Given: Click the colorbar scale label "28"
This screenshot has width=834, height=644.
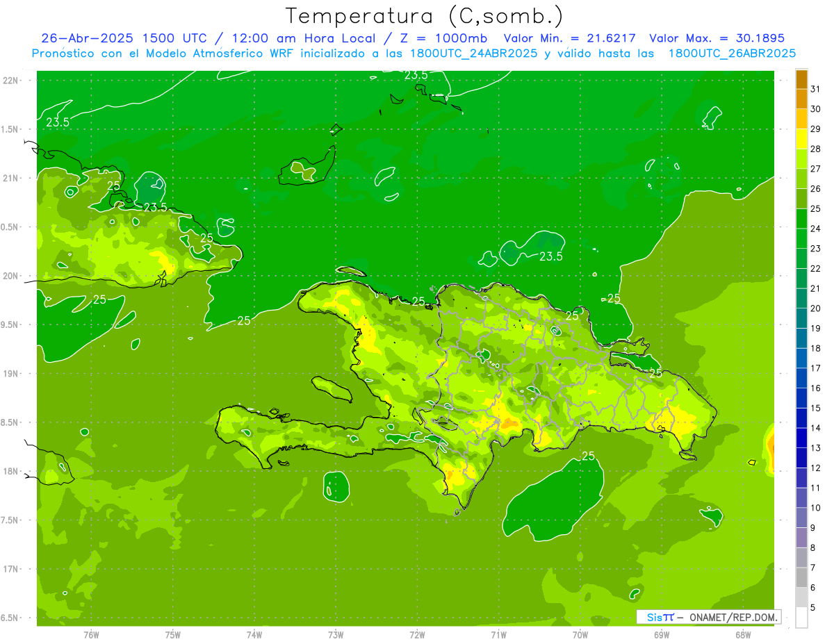Looking at the screenshot, I should pyautogui.click(x=816, y=149).
